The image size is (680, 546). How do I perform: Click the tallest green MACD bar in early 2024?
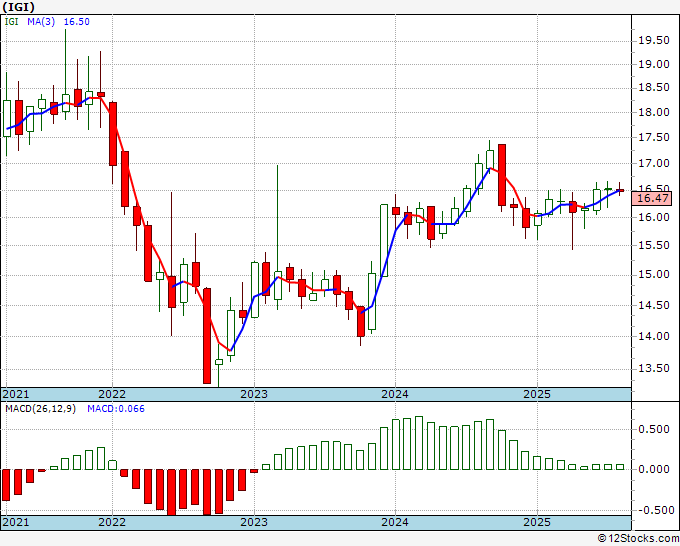[419, 443]
